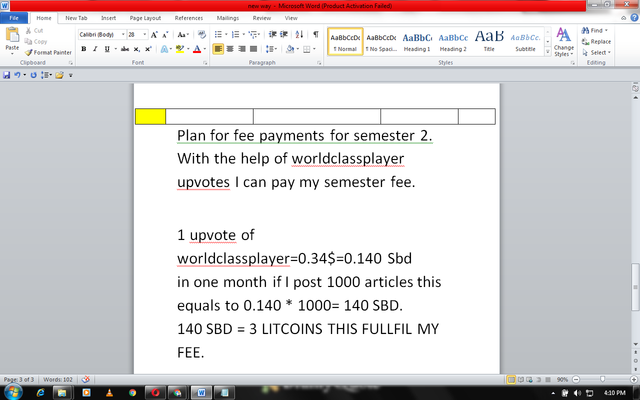Cut the selected text
The image size is (640, 400).
point(34,31)
